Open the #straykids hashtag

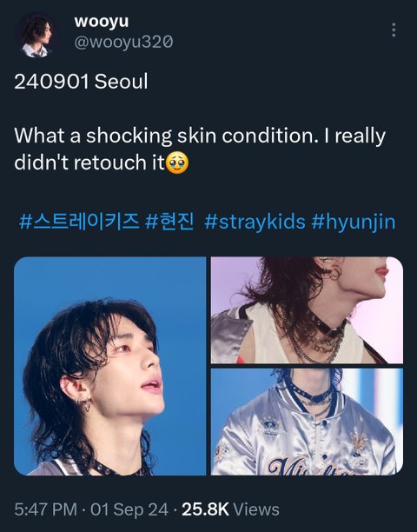point(255,222)
